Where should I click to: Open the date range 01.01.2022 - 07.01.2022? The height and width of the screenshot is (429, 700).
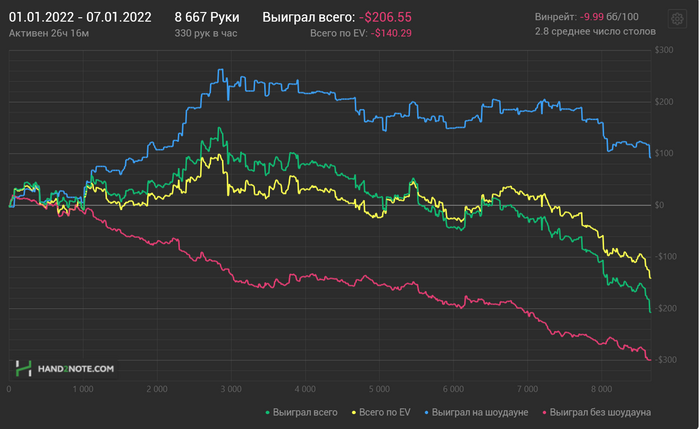tap(80, 17)
